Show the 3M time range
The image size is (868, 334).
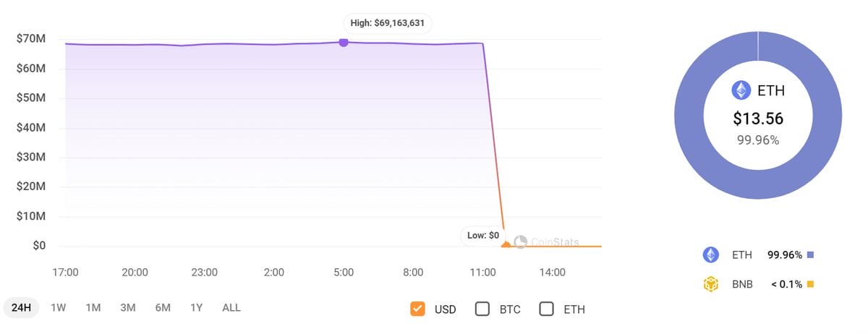click(128, 307)
